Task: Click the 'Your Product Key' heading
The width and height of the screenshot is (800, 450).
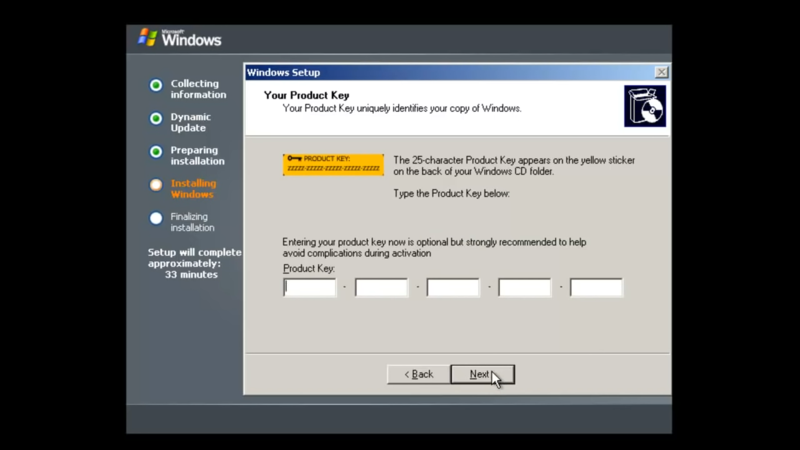Action: coord(306,95)
